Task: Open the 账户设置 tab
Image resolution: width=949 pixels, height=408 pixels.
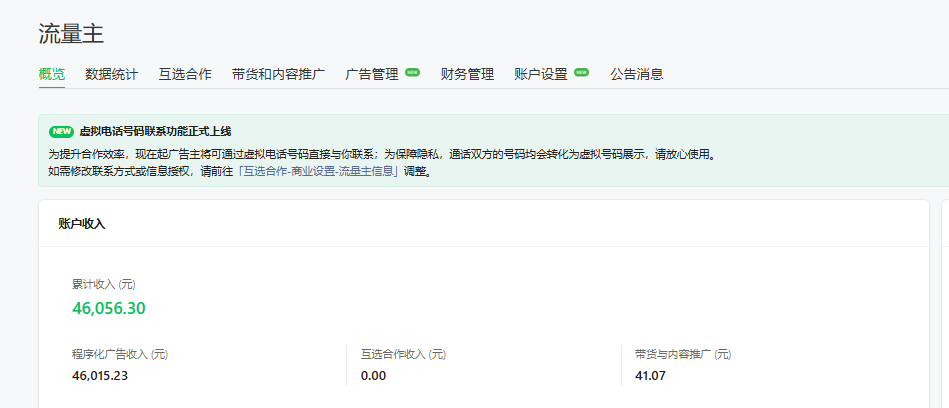Action: click(x=540, y=74)
